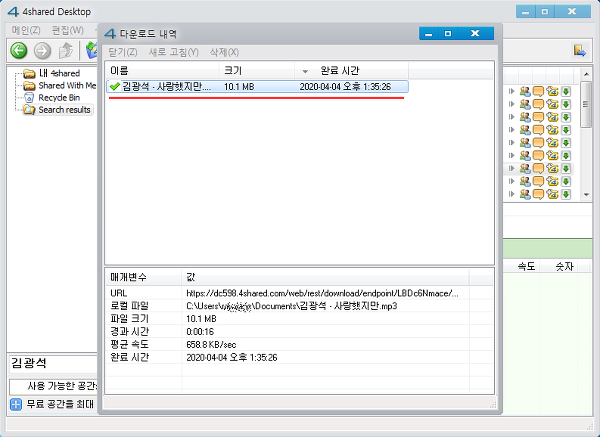Click the orange comment bubble in bottom result row

coord(538,194)
